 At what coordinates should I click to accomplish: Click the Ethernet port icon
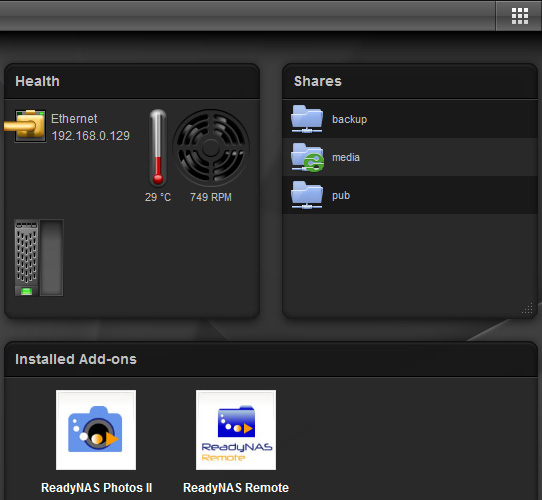click(x=26, y=126)
